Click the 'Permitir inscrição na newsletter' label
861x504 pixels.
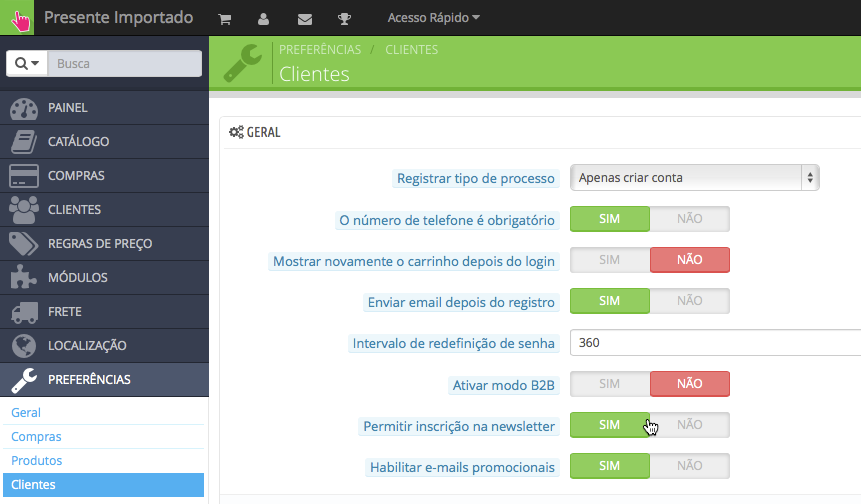pos(459,427)
